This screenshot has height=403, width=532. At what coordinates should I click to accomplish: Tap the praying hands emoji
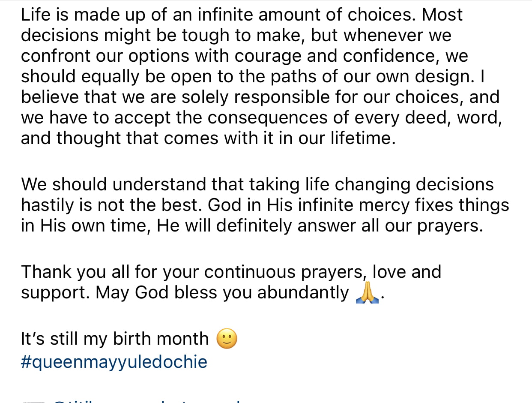pos(367,294)
